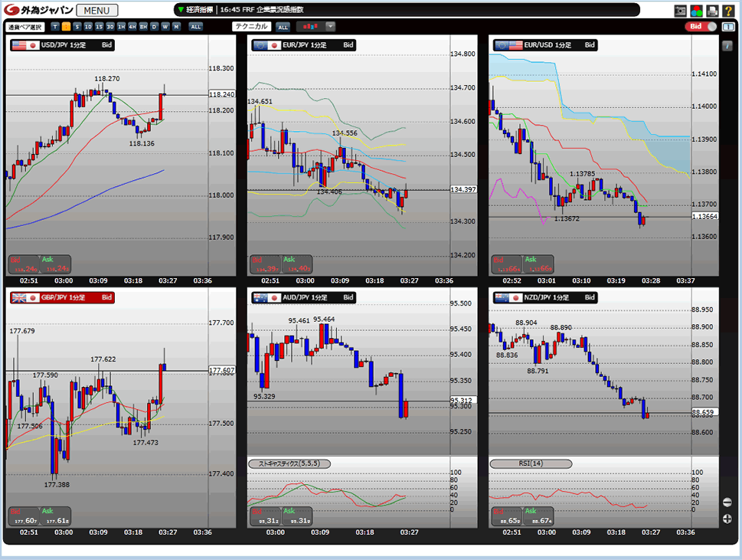742x560 pixels.
Task: Click the green triangle beside 経済指標
Action: [x=180, y=9]
